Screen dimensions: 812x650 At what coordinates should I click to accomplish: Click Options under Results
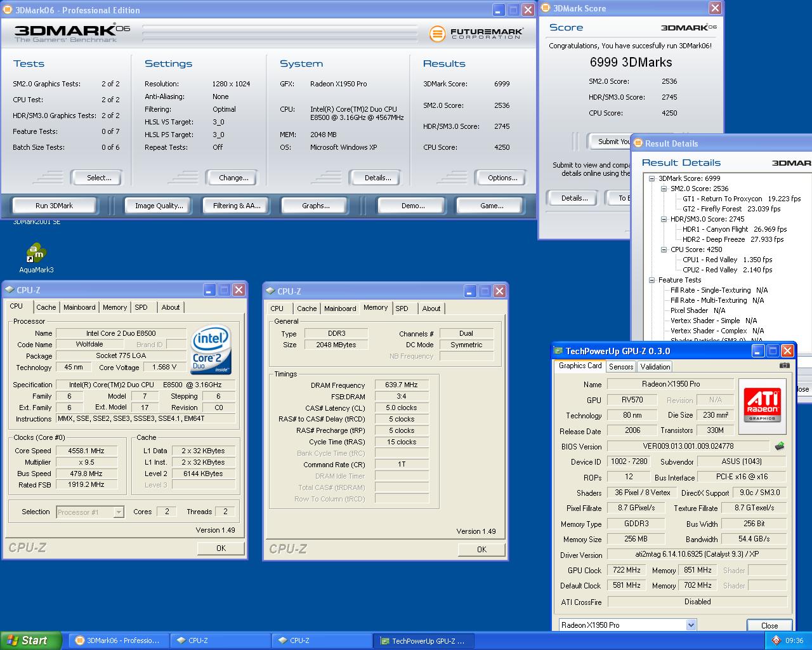[x=501, y=178]
